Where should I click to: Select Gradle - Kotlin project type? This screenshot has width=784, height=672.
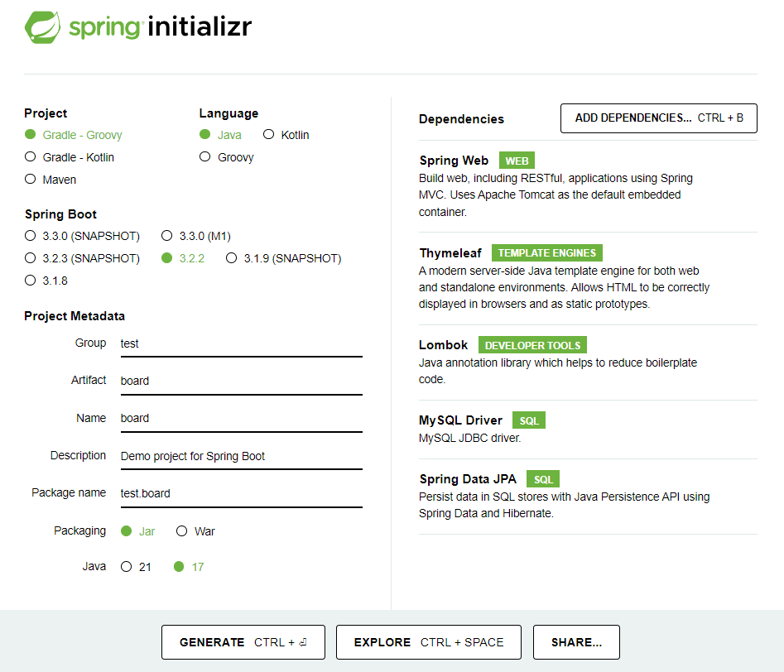pyautogui.click(x=70, y=157)
